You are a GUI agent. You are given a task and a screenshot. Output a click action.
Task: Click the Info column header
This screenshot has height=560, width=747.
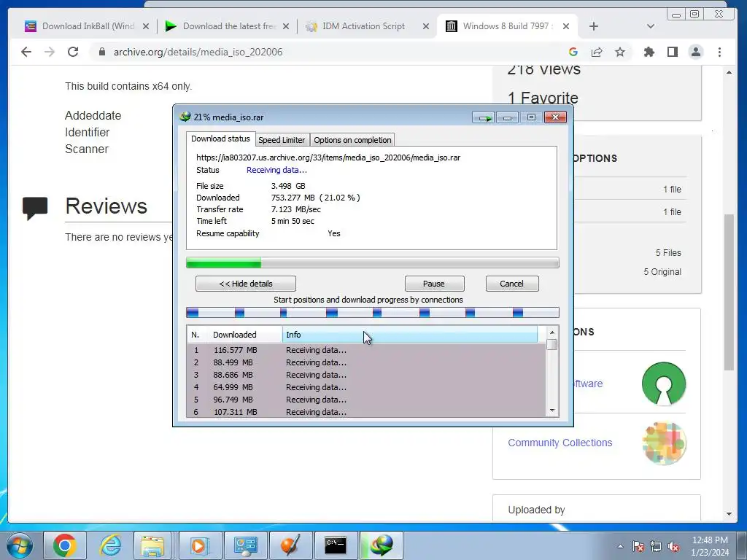click(x=410, y=335)
